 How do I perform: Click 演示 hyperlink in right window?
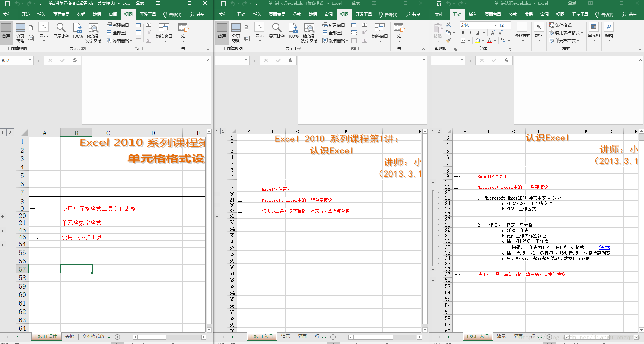[604, 247]
